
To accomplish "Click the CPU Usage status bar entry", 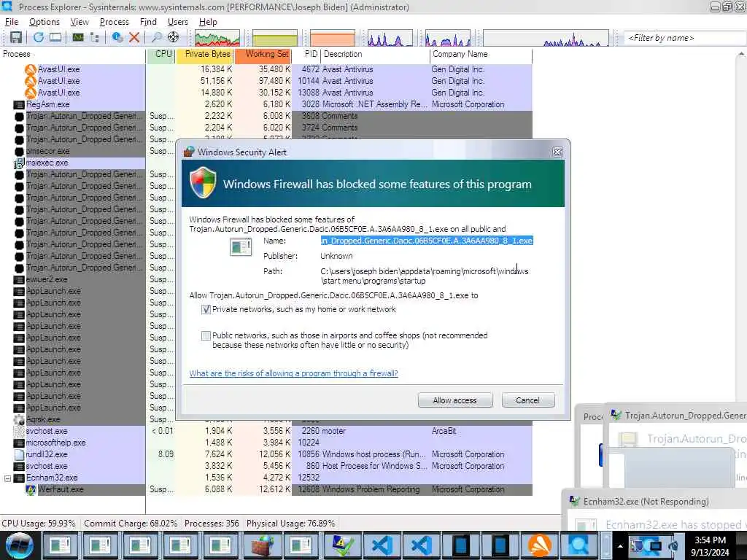I will 39,524.
